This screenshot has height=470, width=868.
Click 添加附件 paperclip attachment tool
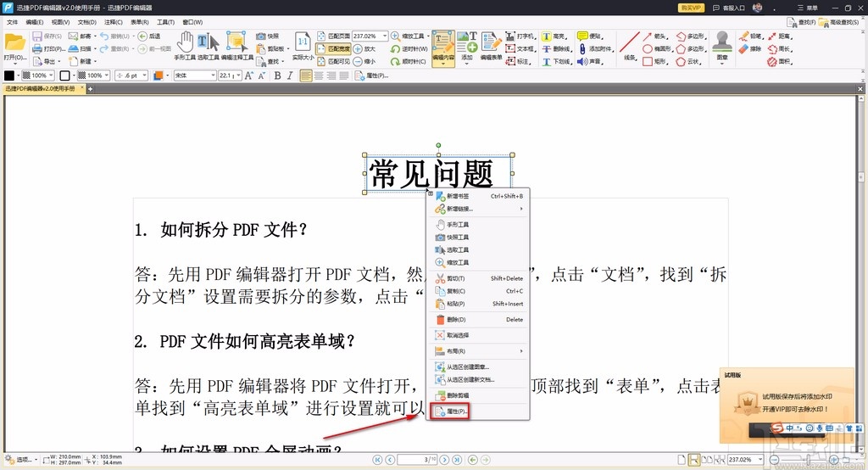point(596,48)
